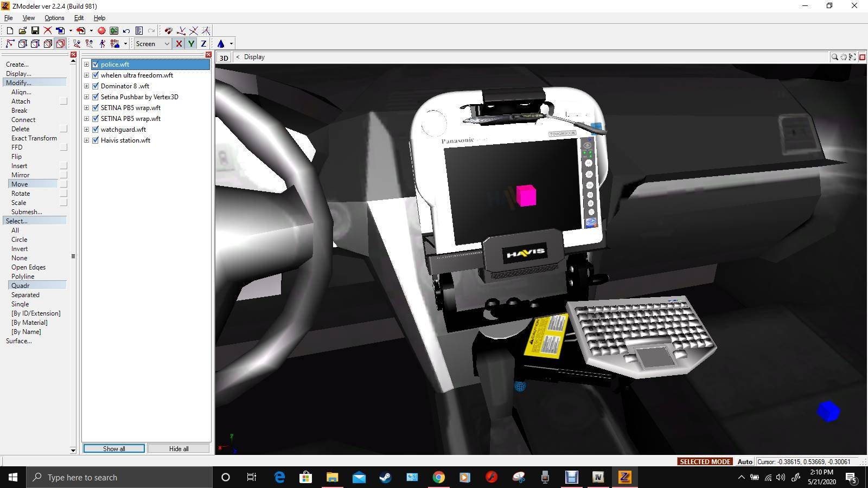Click the red Export icon
The width and height of the screenshot is (868, 488).
[x=81, y=31]
